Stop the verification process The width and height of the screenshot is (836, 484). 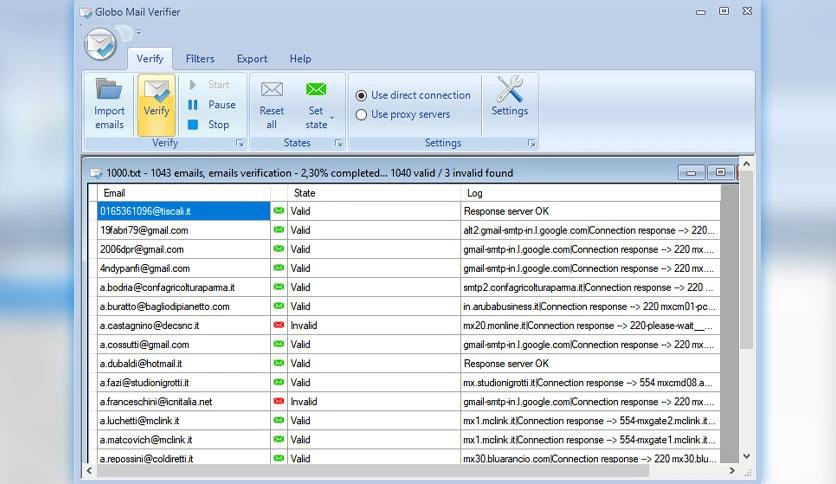tap(208, 124)
